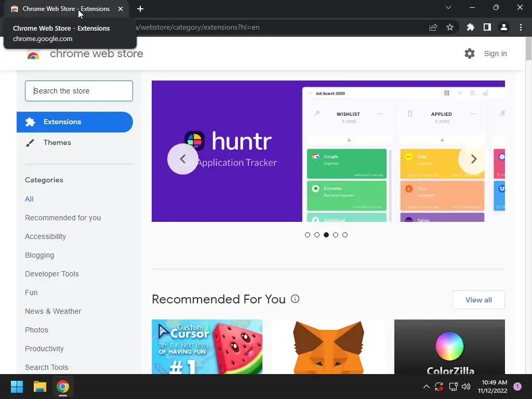Select third carousel dot
The width and height of the screenshot is (532, 399).
[x=326, y=235]
